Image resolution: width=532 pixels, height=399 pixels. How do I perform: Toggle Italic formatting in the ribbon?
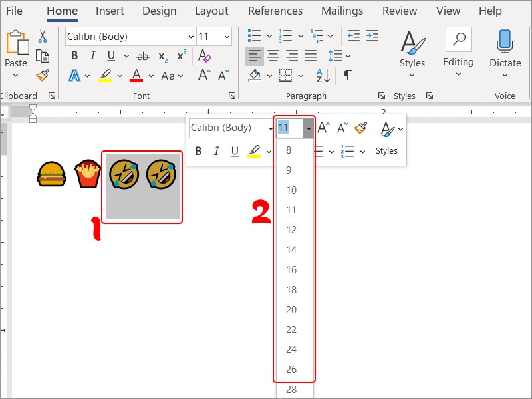93,56
